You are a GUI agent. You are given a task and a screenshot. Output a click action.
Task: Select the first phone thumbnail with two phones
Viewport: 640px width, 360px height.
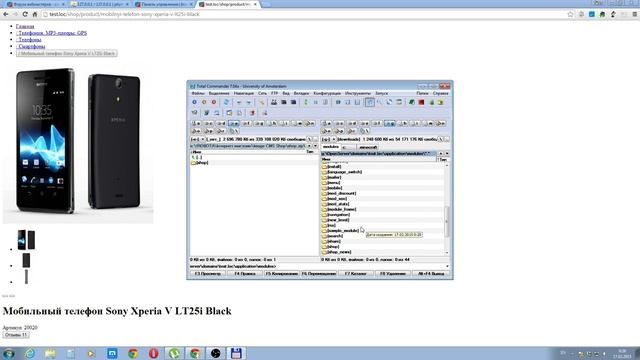click(26, 240)
